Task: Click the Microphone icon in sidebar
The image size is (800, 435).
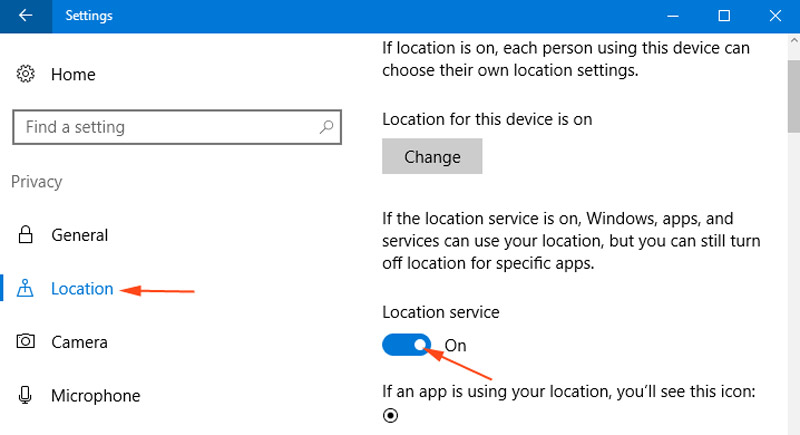Action: point(26,396)
